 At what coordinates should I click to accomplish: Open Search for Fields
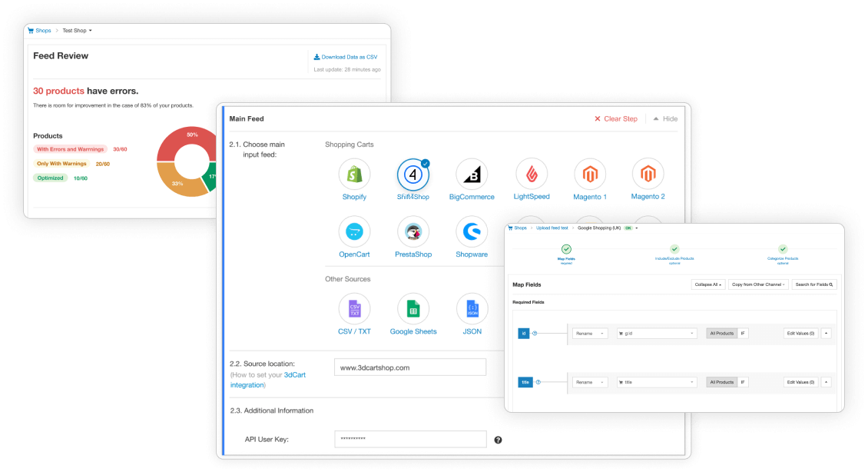coord(813,284)
